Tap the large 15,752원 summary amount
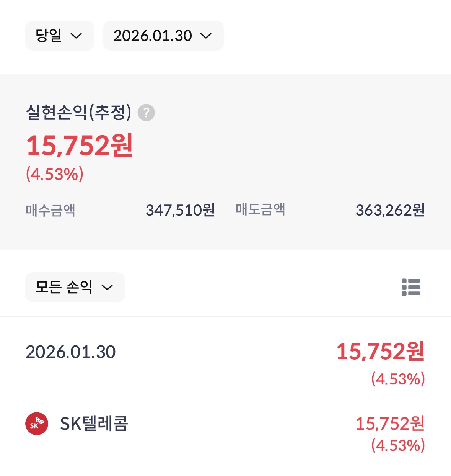Screen dimensions: 451x476 tap(80, 146)
